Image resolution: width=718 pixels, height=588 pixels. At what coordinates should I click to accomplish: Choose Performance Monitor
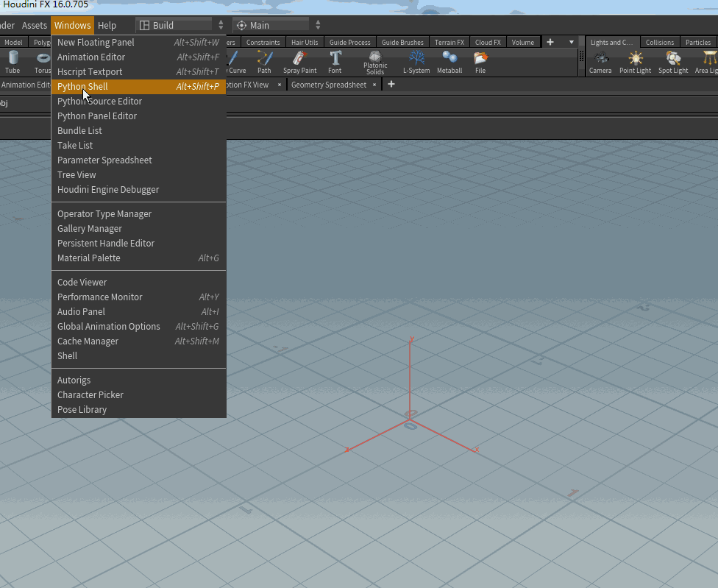pos(139,297)
